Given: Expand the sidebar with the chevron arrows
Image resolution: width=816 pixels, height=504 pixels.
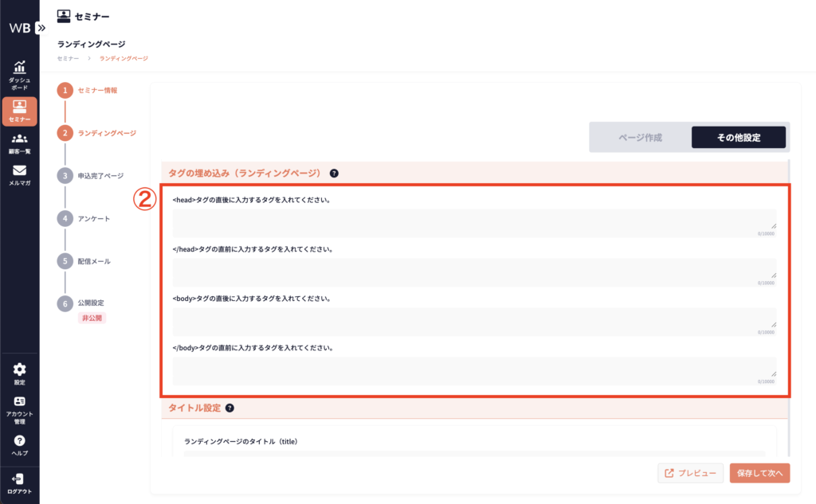Looking at the screenshot, I should 41,27.
